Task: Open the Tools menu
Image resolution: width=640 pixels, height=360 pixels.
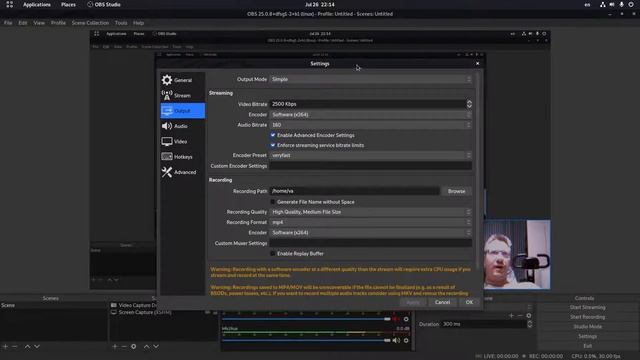Action: coord(121,23)
